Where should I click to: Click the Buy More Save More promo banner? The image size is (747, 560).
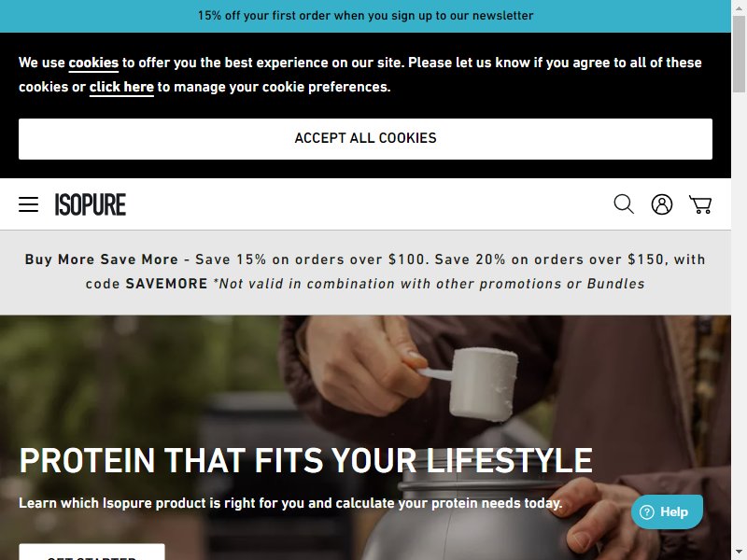pos(365,272)
